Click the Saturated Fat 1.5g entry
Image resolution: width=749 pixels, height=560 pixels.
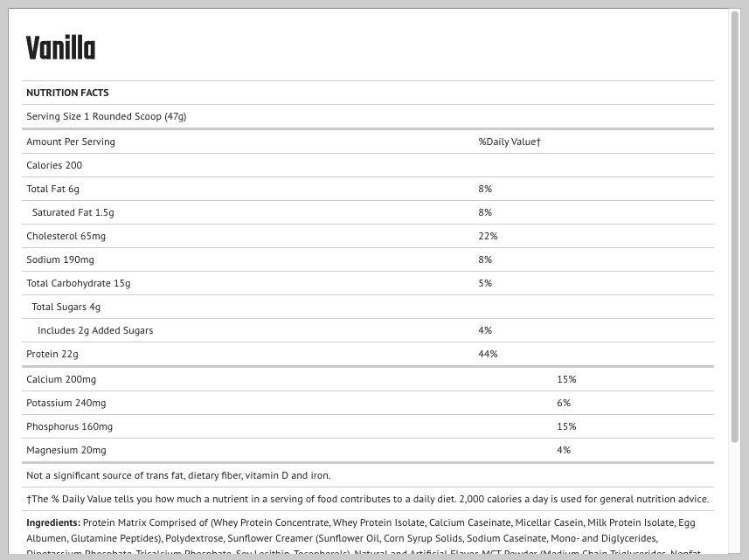coord(73,212)
